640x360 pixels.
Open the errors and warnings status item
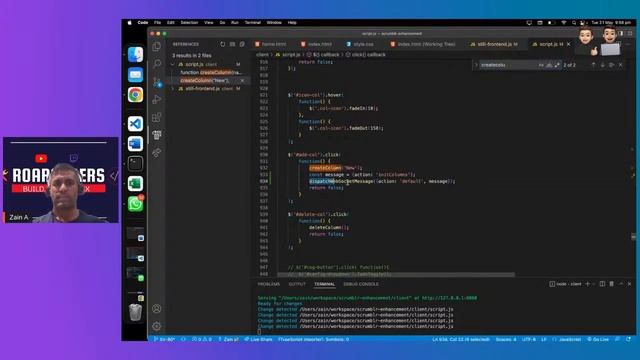pos(202,339)
